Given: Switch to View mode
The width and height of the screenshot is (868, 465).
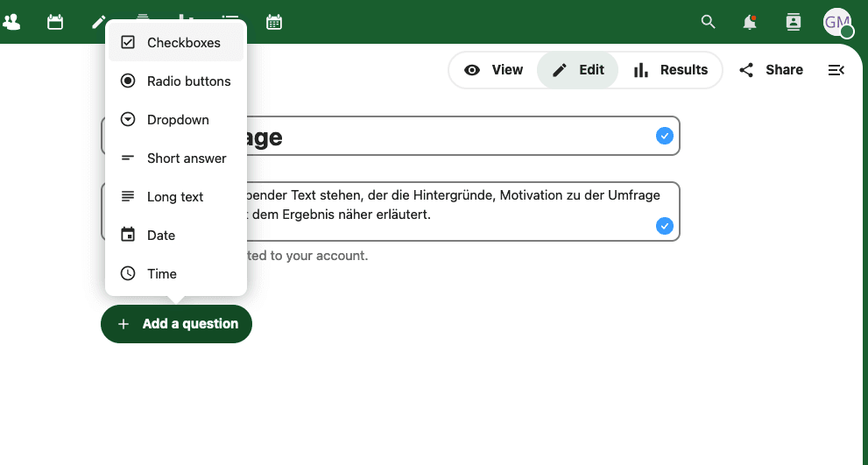Looking at the screenshot, I should tap(493, 70).
